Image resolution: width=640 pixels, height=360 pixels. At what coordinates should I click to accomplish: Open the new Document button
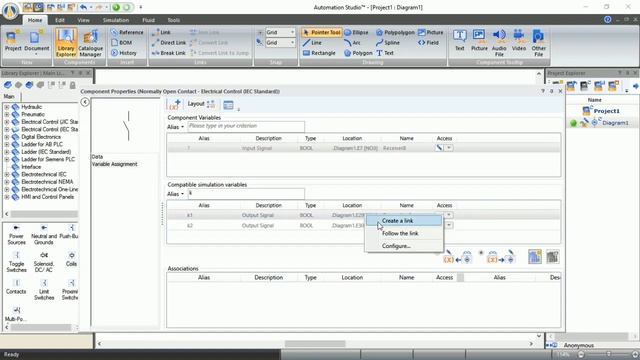(36, 41)
